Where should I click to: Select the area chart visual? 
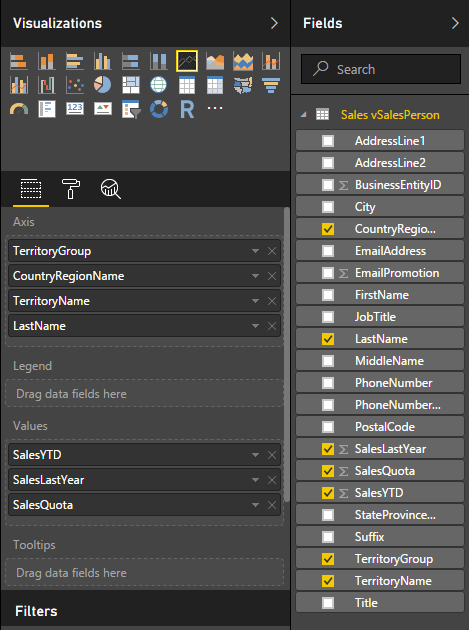[x=215, y=61]
